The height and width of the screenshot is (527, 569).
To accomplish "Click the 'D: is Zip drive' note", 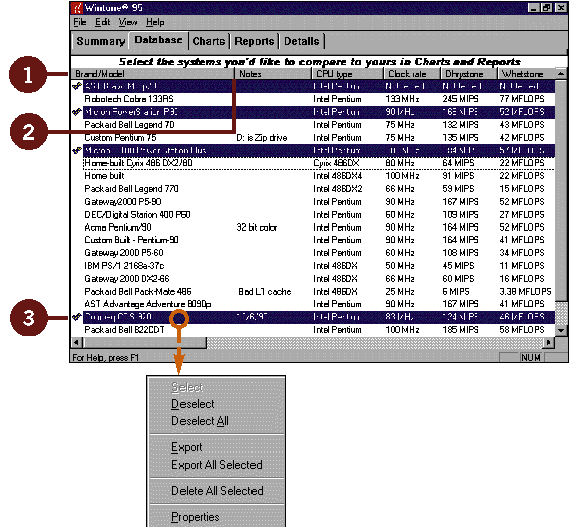I will 262,138.
